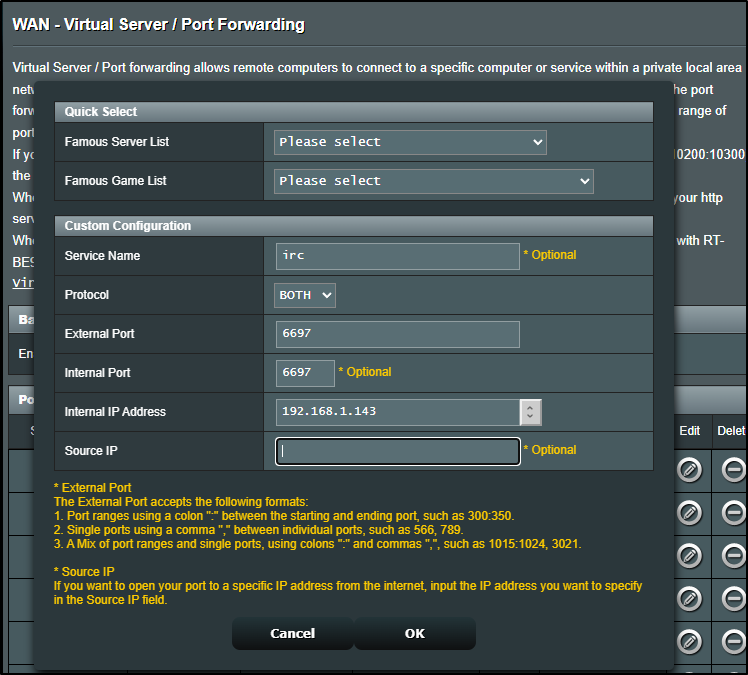Image resolution: width=748 pixels, height=675 pixels.
Task: Click the fifth row's edit pencil icon
Action: click(x=689, y=641)
